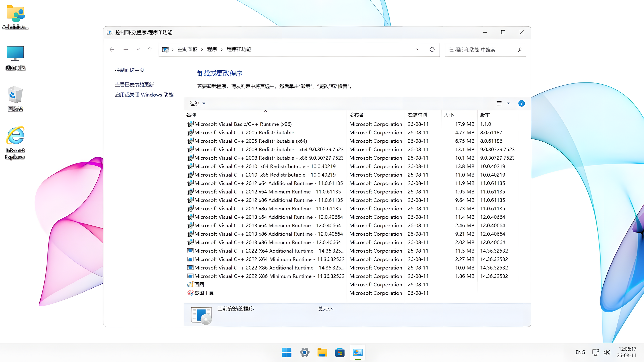The image size is (644, 362).
Task: Select Visual C++ 2012 x64 Additional Runtime
Action: tap(351, 183)
